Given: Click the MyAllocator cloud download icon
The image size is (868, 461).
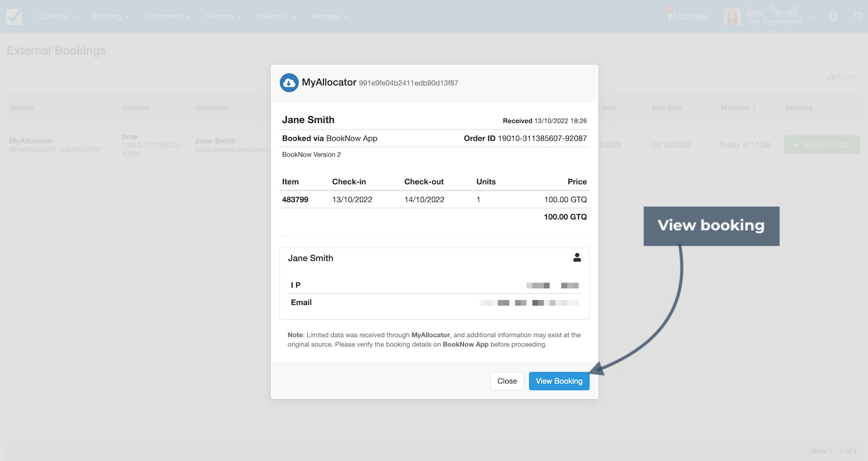Looking at the screenshot, I should [289, 83].
